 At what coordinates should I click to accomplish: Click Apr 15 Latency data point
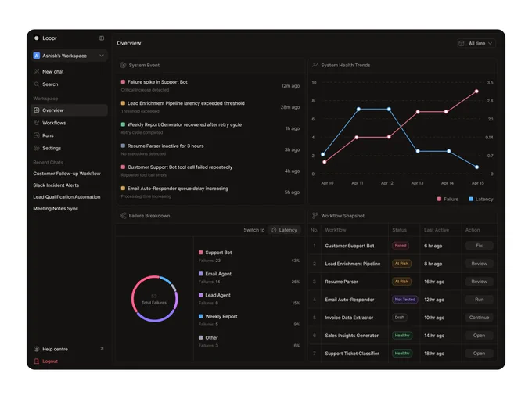pos(476,167)
